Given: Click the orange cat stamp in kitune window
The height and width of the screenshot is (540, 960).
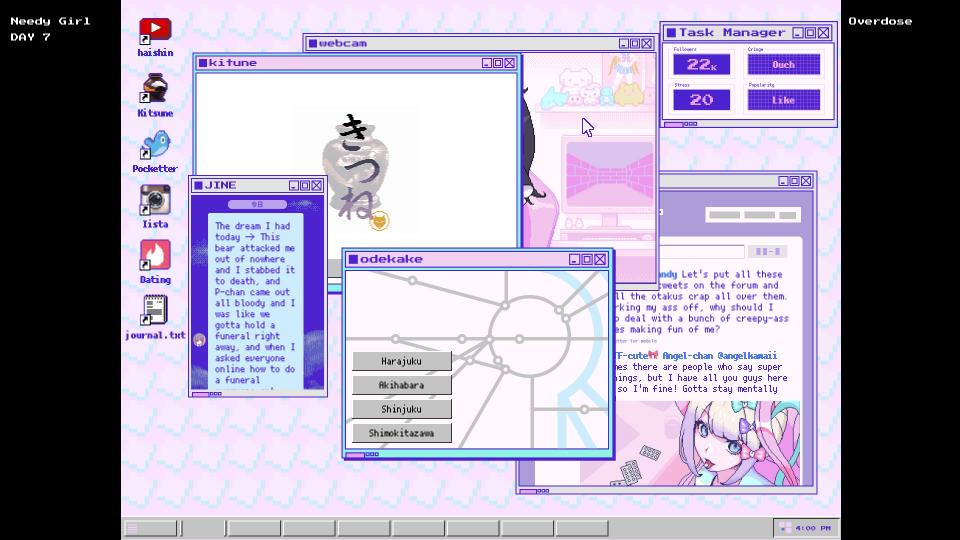Looking at the screenshot, I should (380, 221).
